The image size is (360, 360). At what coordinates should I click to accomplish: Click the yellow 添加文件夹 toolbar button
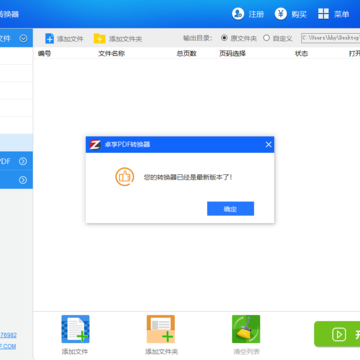pos(118,38)
